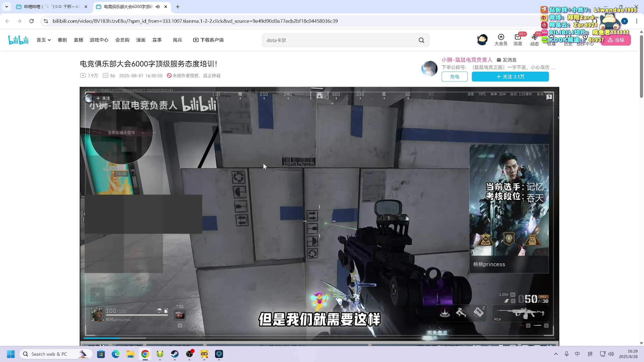
Task: Click the address bar URL
Action: 195,21
